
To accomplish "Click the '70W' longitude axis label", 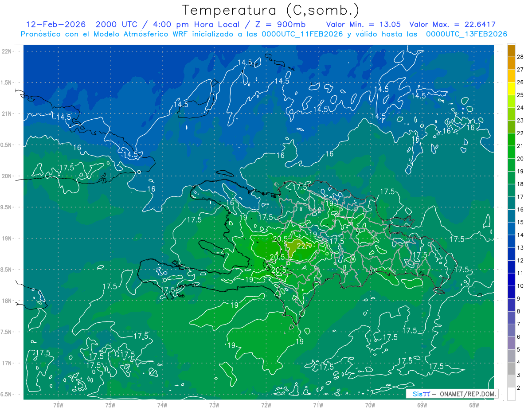I will [x=370, y=405].
